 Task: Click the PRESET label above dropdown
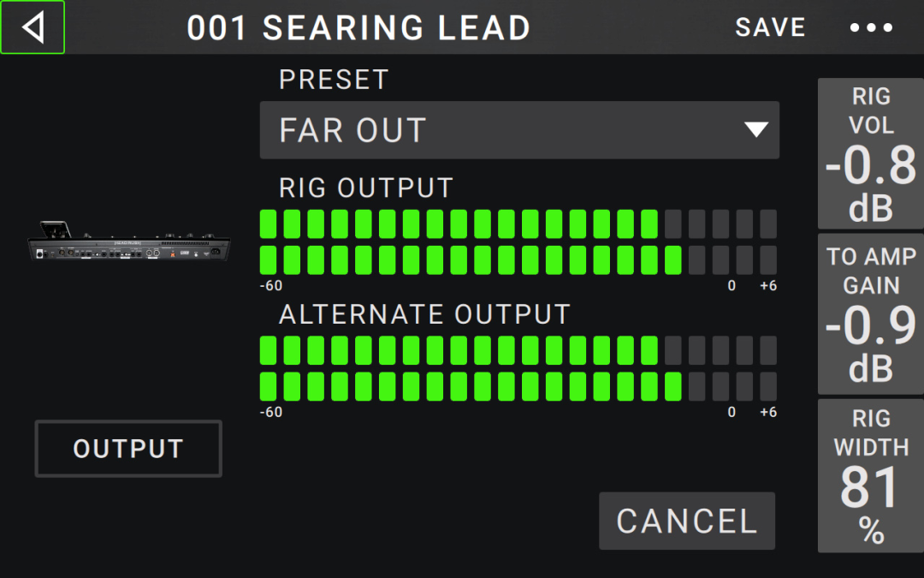coord(334,80)
